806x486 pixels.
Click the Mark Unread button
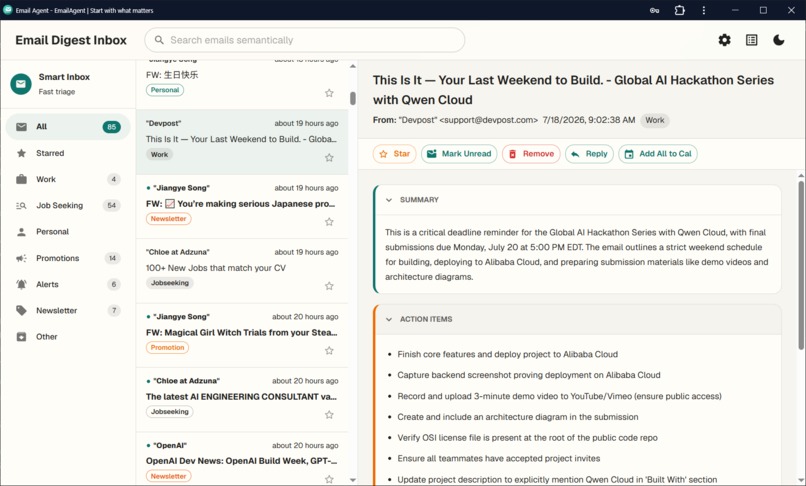[x=459, y=154]
